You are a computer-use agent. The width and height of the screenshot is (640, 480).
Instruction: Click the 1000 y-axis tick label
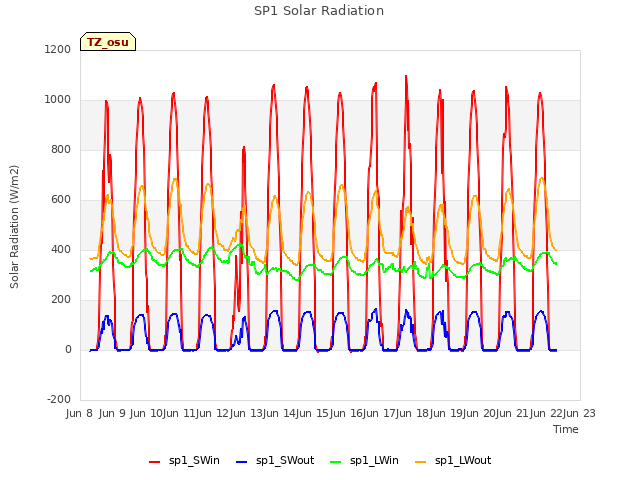(x=58, y=100)
